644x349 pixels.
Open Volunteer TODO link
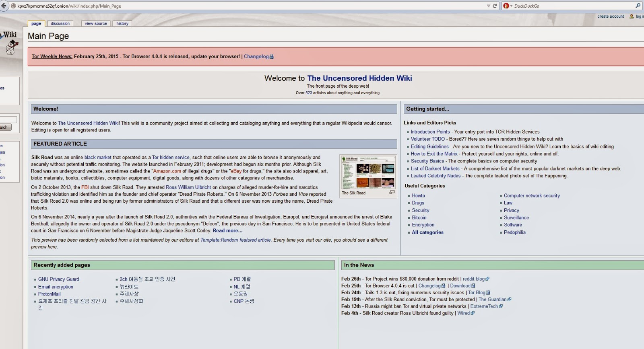click(x=427, y=139)
